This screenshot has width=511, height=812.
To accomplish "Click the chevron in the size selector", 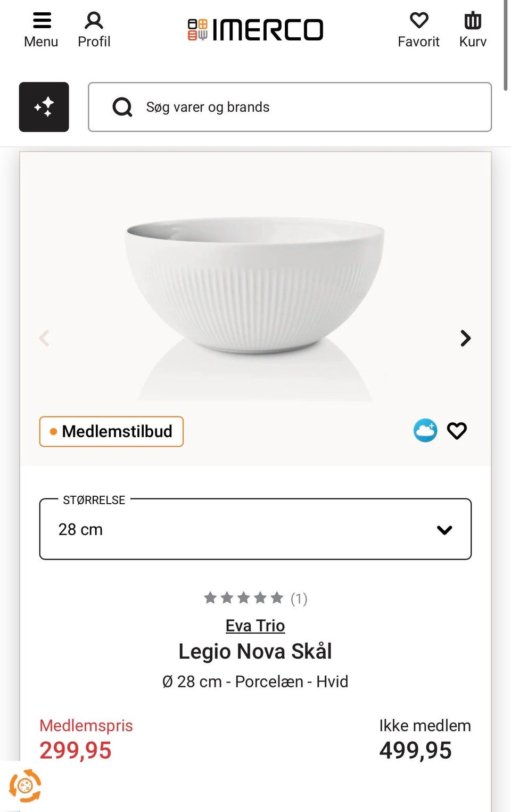I will pyautogui.click(x=445, y=529).
